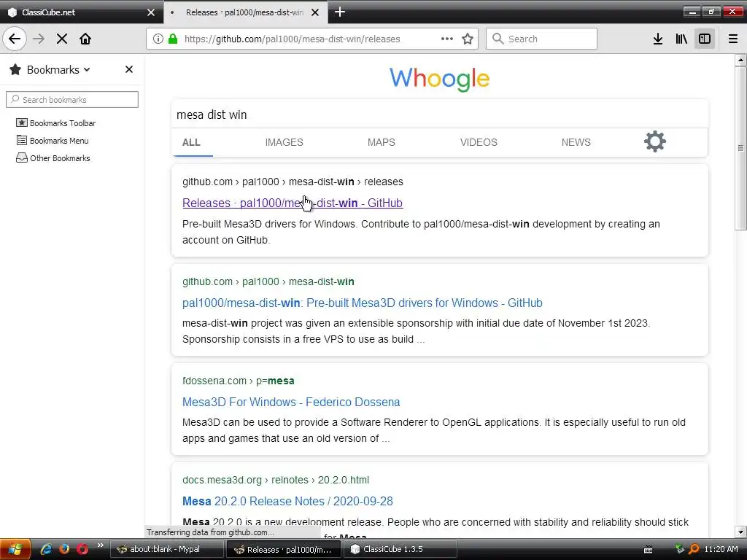This screenshot has height=560, width=747.
Task: Switch to MAPS search results
Action: (381, 142)
